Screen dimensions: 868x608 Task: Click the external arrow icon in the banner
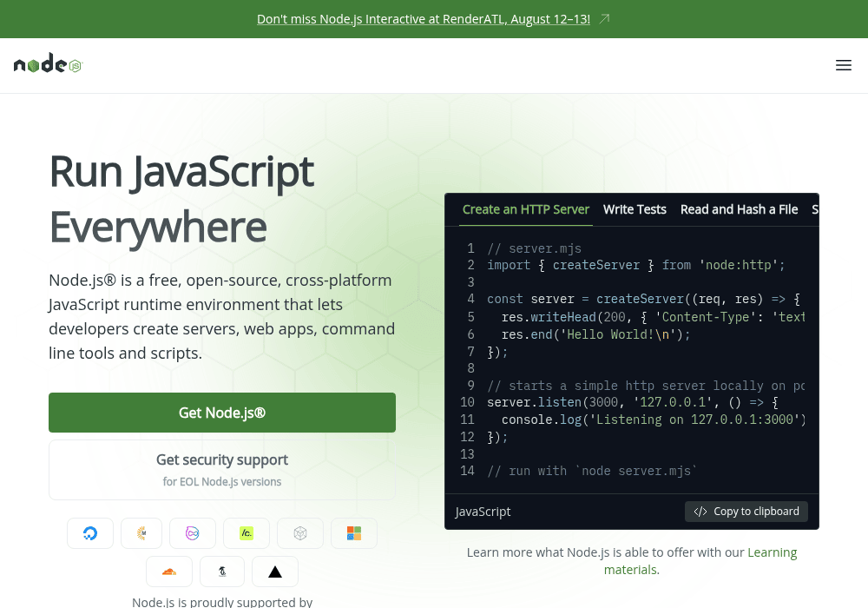pyautogui.click(x=604, y=19)
